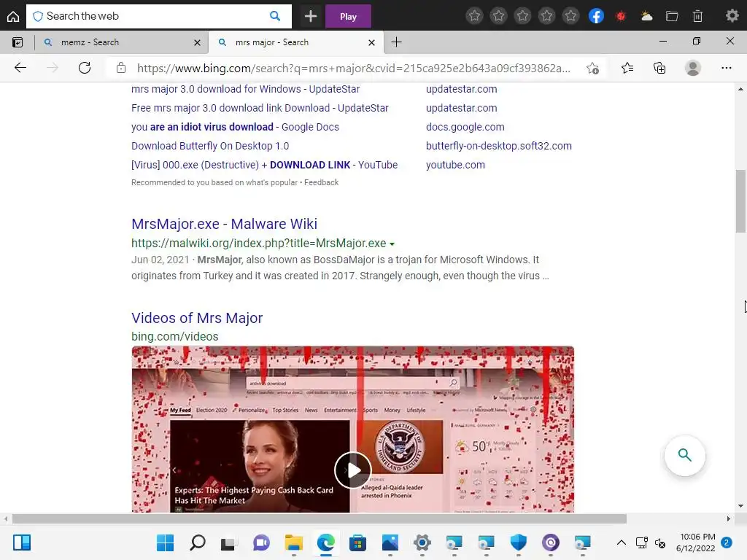Open the settings gear in the top bar
Viewport: 747px width, 560px height.
(x=732, y=16)
